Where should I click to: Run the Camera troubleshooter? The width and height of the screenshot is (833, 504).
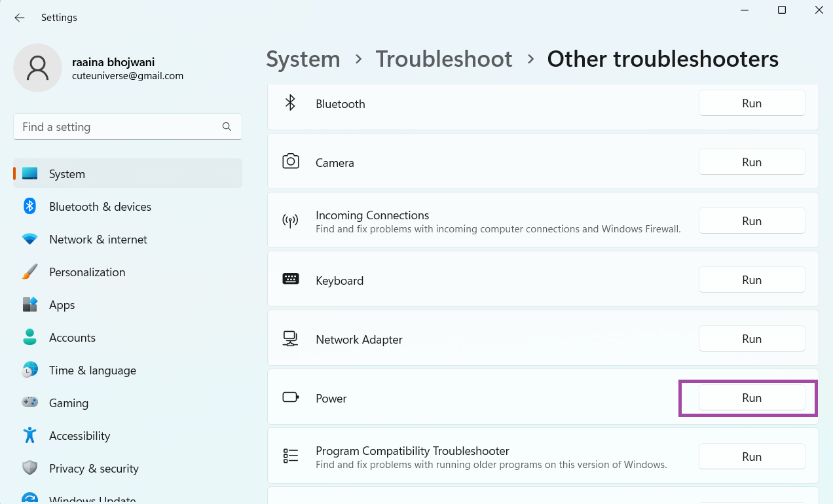coord(751,162)
